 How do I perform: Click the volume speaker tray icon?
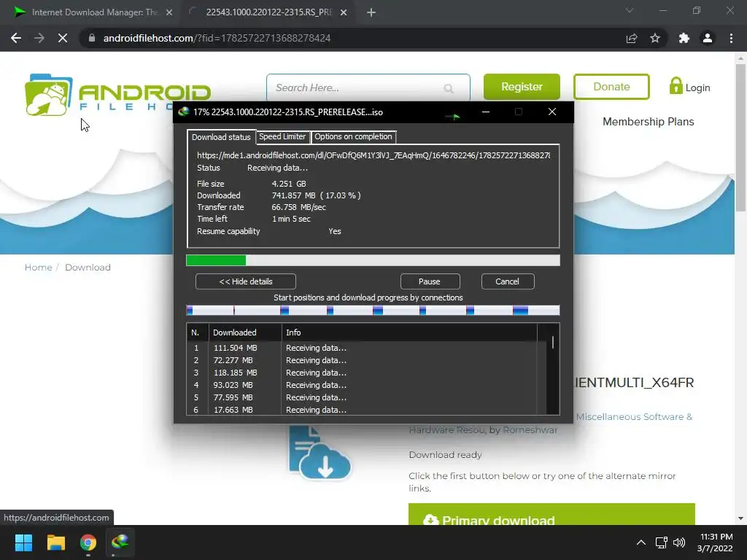(x=679, y=542)
